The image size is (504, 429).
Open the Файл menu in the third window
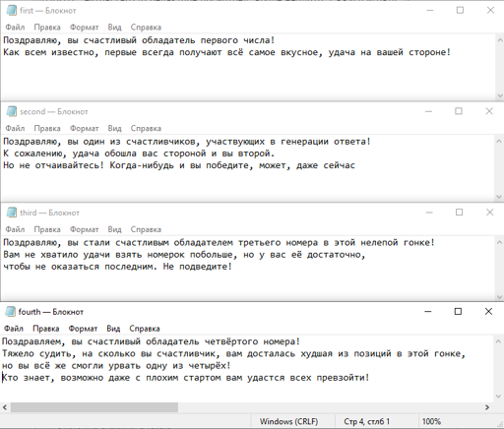[x=15, y=229]
